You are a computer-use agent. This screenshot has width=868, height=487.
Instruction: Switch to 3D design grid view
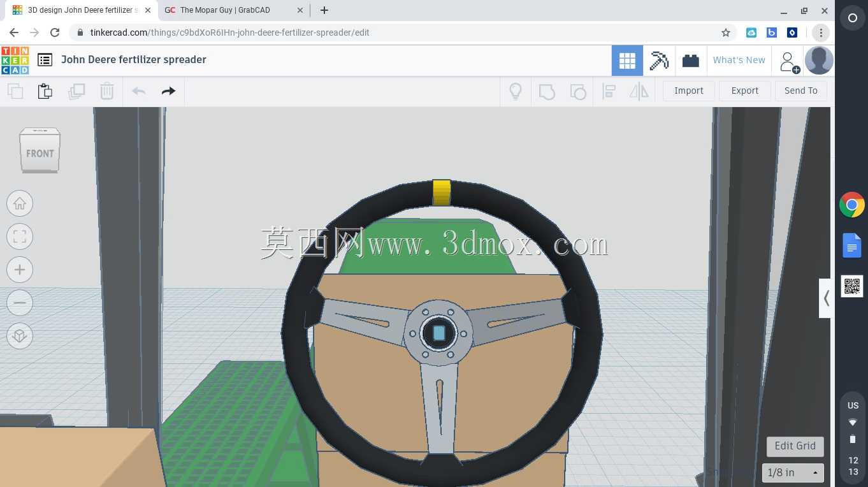[x=627, y=61]
